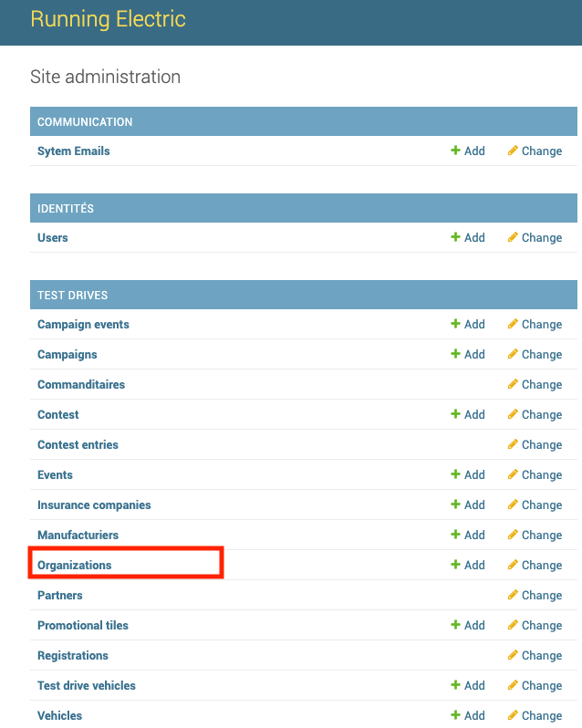
Task: Go to Campaigns
Action: pos(68,355)
